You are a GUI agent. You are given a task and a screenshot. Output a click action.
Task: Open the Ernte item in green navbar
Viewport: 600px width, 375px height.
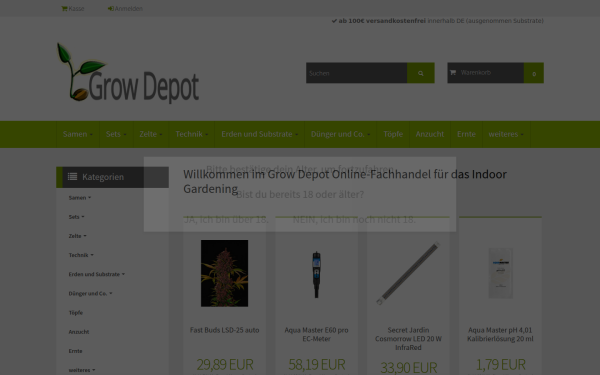[466, 134]
